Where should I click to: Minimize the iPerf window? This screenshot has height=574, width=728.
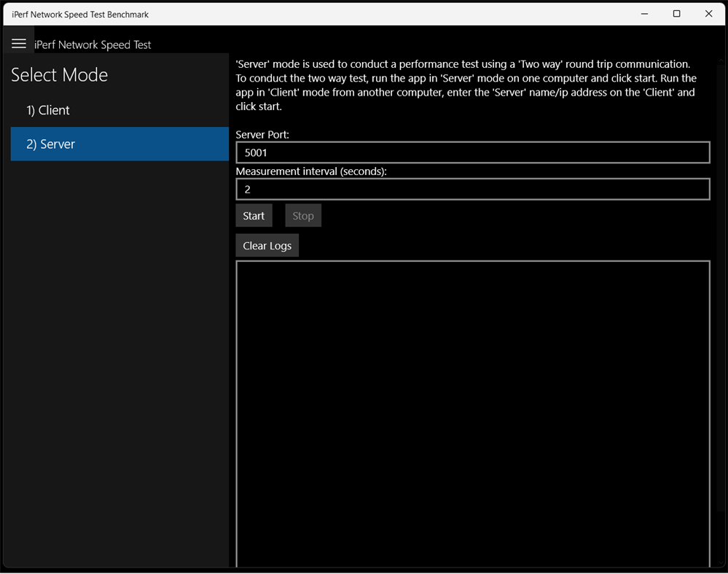[644, 13]
